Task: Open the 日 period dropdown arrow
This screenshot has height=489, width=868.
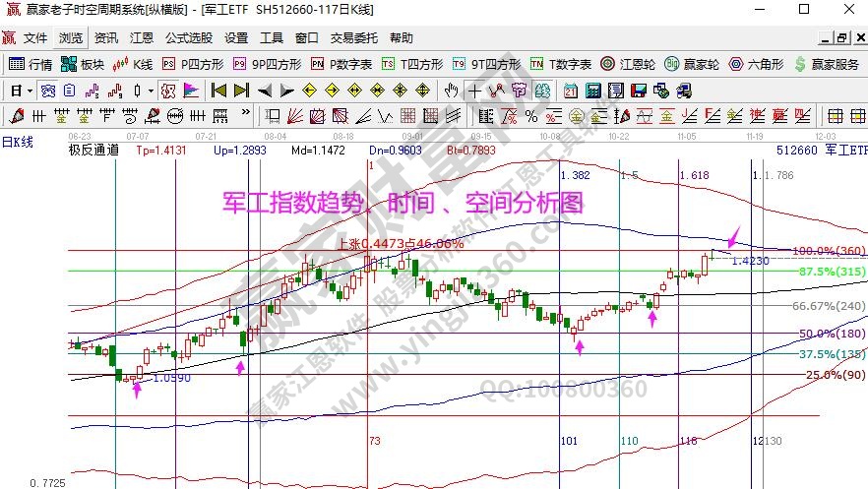Action: click(30, 91)
